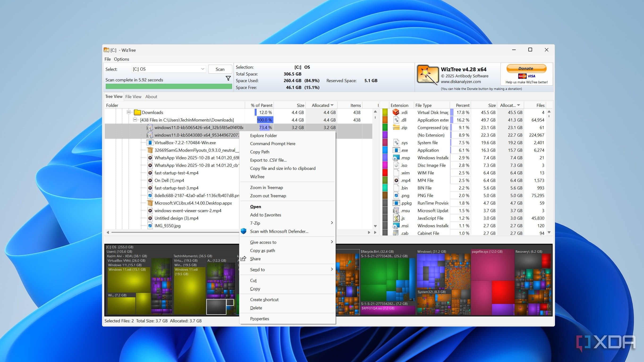The width and height of the screenshot is (644, 362).
Task: Click the WizTree wizard logo image
Action: [428, 75]
